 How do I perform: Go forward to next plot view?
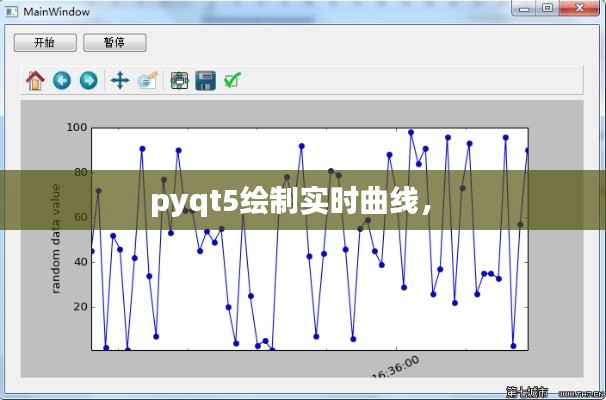(x=88, y=80)
